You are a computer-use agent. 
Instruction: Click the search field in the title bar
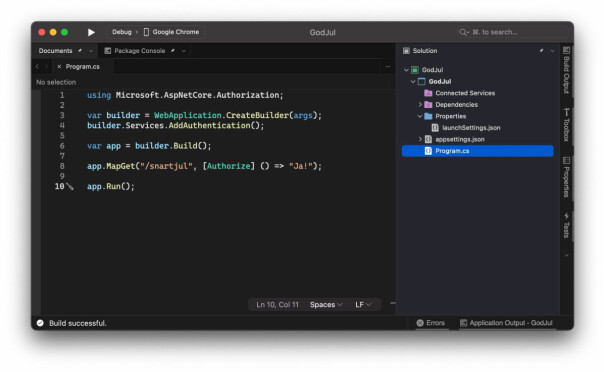512,32
